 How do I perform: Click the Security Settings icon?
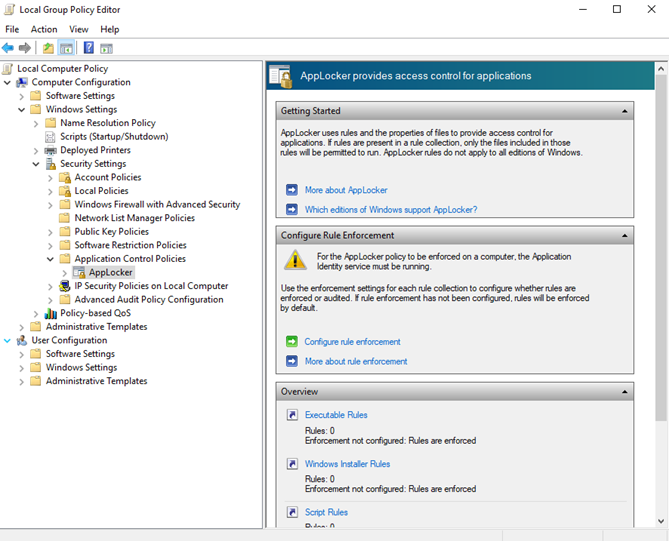pos(51,164)
